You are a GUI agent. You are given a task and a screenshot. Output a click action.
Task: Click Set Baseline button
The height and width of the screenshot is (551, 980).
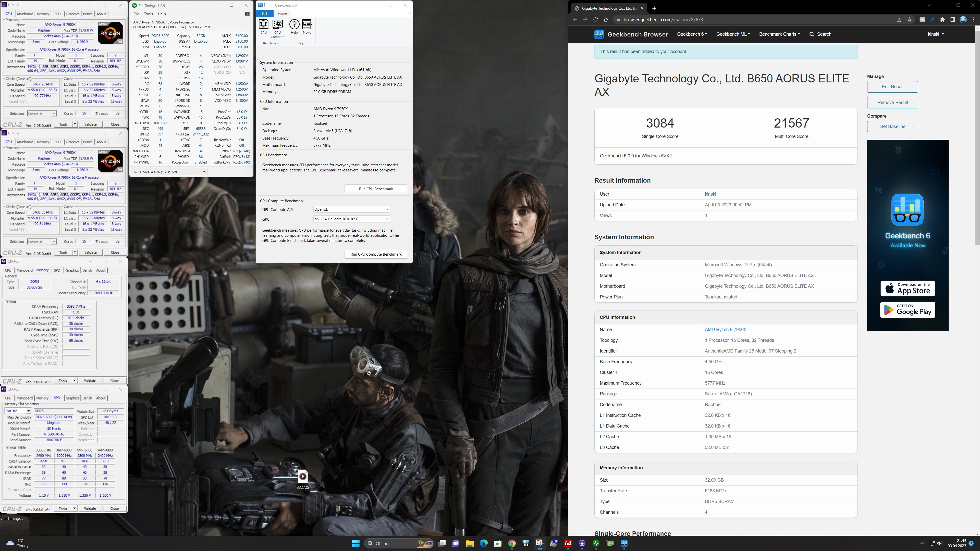[x=892, y=127]
